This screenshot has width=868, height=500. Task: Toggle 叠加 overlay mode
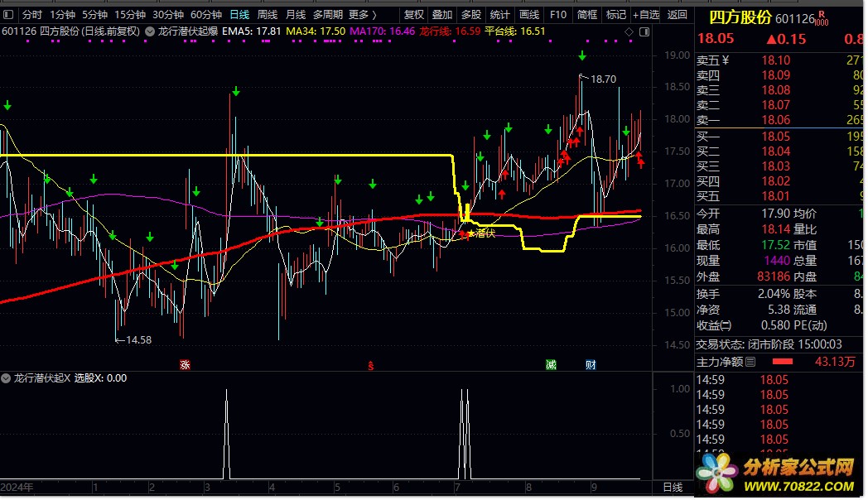tap(442, 15)
